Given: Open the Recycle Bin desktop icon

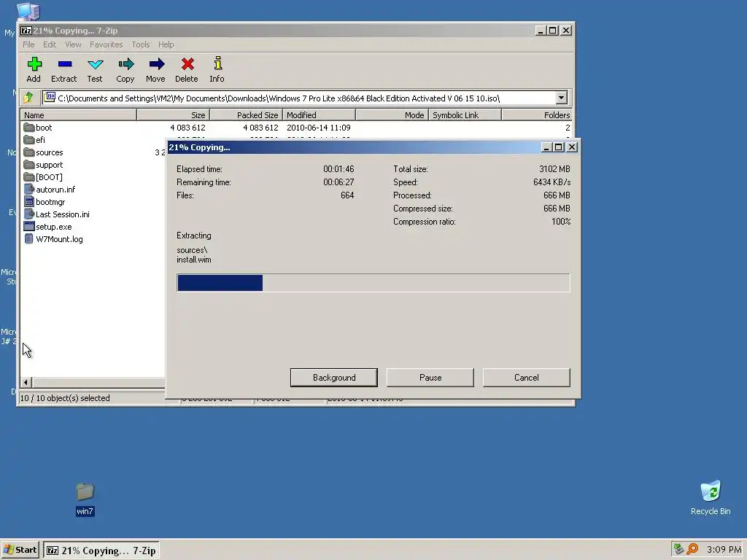Looking at the screenshot, I should click(711, 491).
